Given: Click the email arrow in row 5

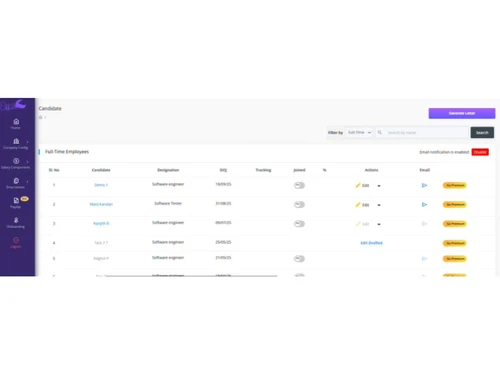Looking at the screenshot, I should coord(424,259).
